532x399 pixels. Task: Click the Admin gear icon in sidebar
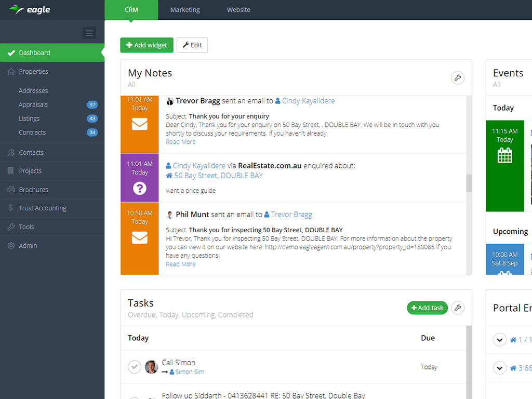click(x=11, y=246)
